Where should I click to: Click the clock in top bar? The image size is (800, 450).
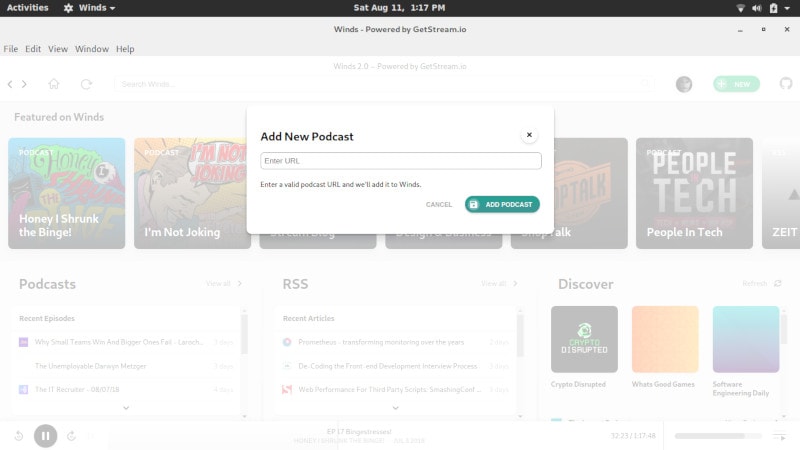point(399,8)
